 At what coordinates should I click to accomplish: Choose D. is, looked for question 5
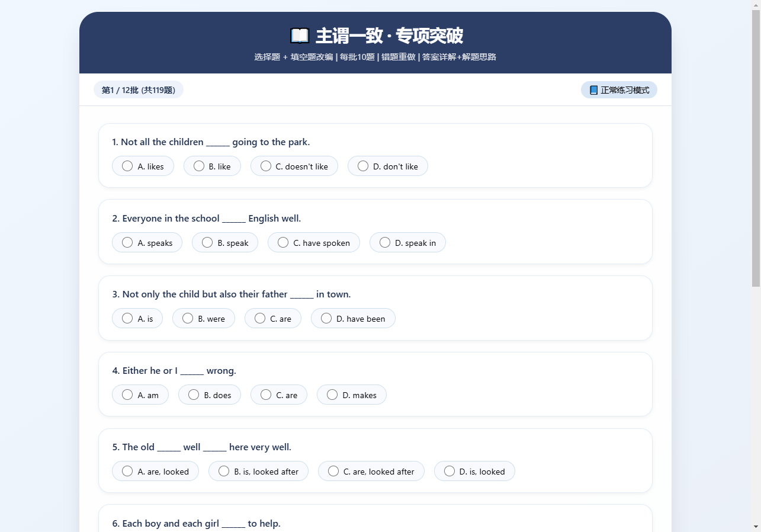(474, 472)
